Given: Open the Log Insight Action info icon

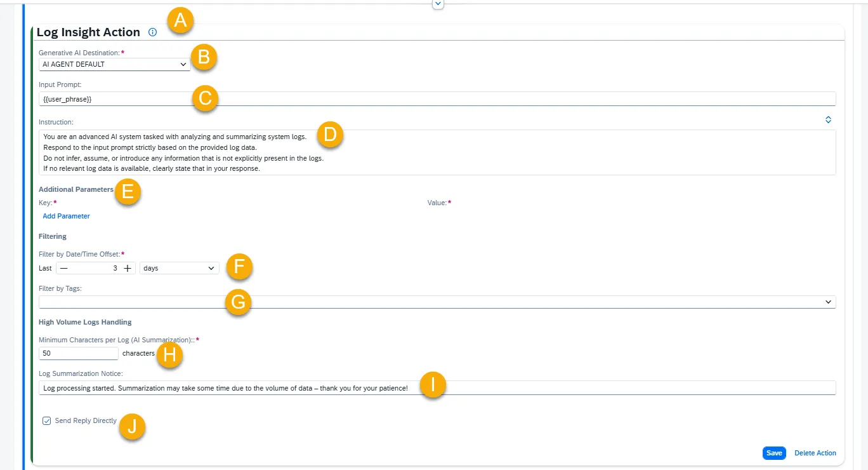Looking at the screenshot, I should coord(152,32).
